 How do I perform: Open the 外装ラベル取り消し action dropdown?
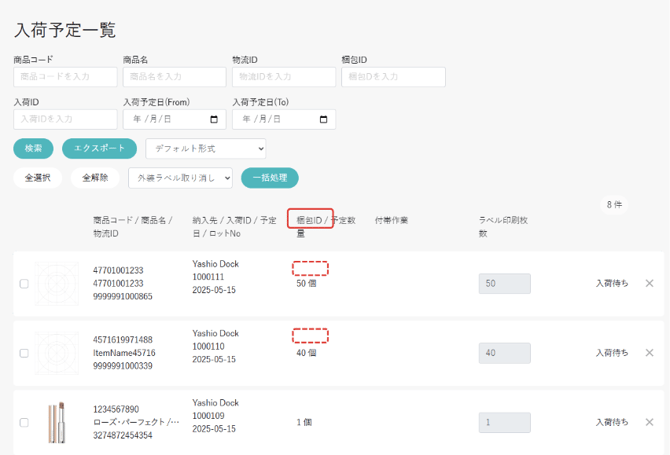pyautogui.click(x=180, y=178)
